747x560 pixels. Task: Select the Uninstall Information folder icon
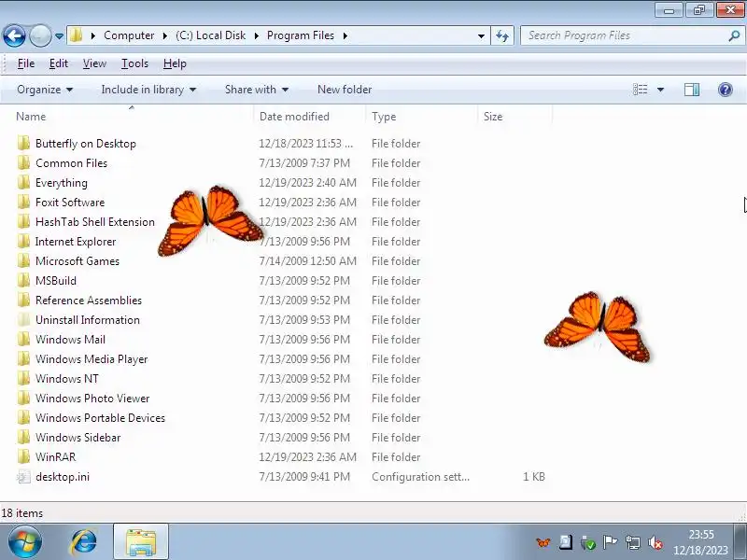coord(23,319)
